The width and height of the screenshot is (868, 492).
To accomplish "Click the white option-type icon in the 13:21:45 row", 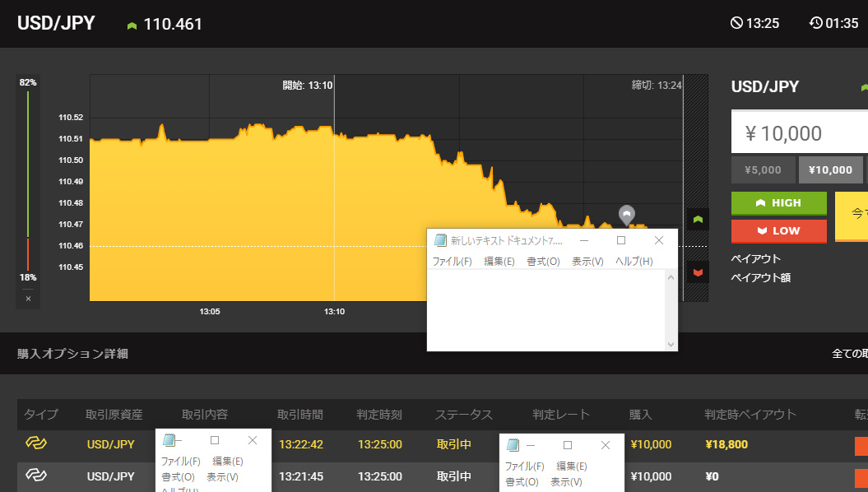I will pyautogui.click(x=36, y=475).
